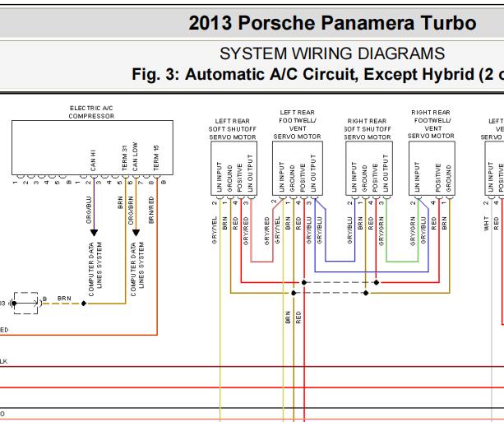Screen dimensions: 504x422
Task: Click the right junction dot on brown ground bus
Action: (x=366, y=293)
